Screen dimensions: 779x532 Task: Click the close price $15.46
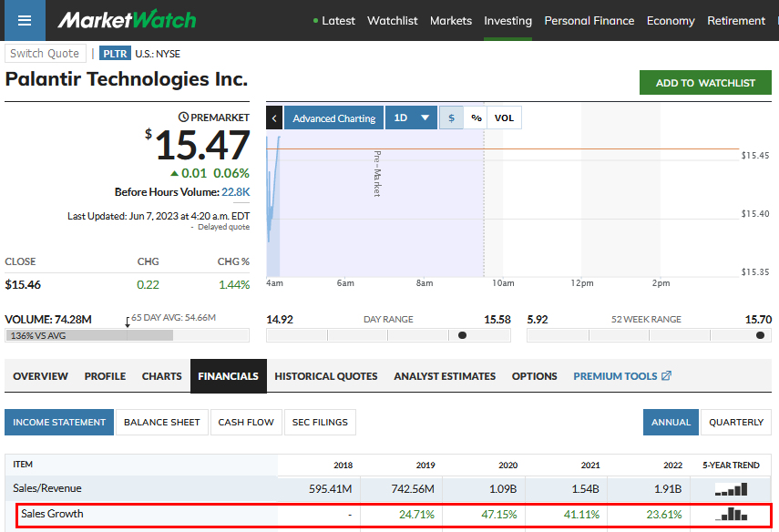pos(23,284)
